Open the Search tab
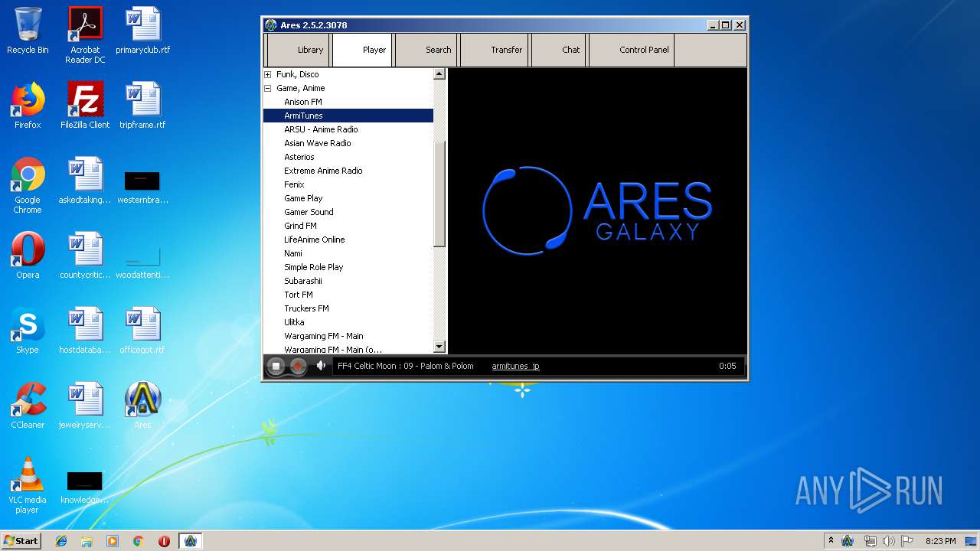Viewport: 980px width, 551px height. tap(426, 50)
